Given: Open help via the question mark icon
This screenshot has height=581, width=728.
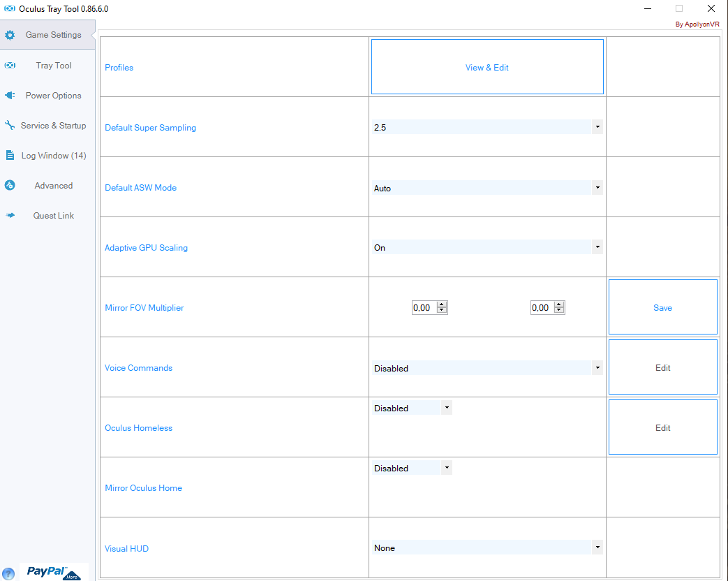Looking at the screenshot, I should (x=8, y=574).
